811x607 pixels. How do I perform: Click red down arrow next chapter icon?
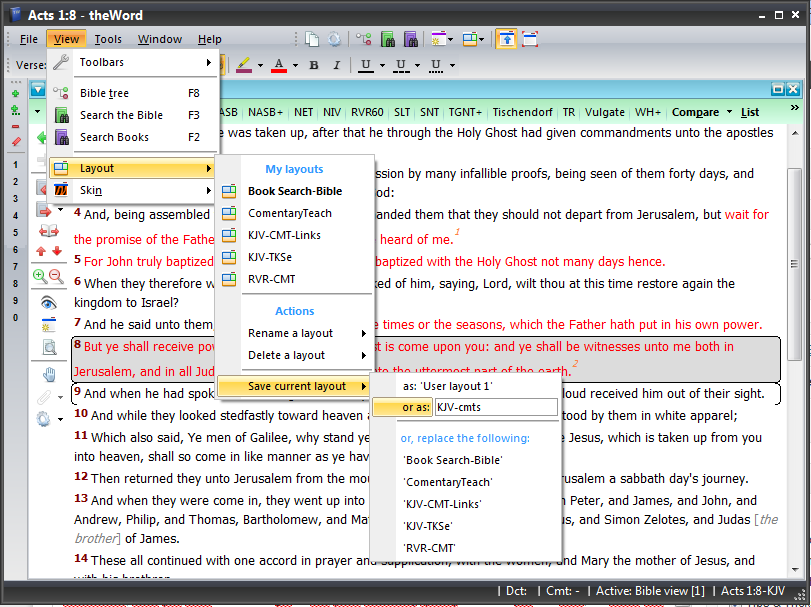[57, 251]
